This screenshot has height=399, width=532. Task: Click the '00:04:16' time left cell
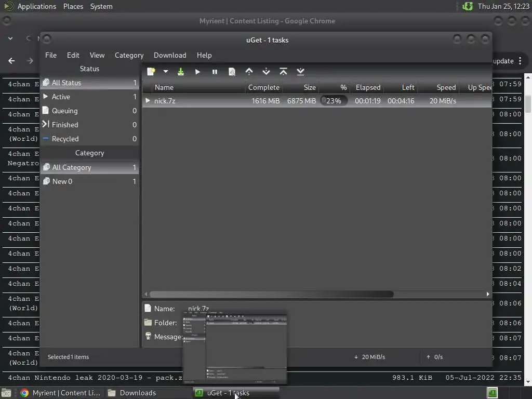click(401, 101)
